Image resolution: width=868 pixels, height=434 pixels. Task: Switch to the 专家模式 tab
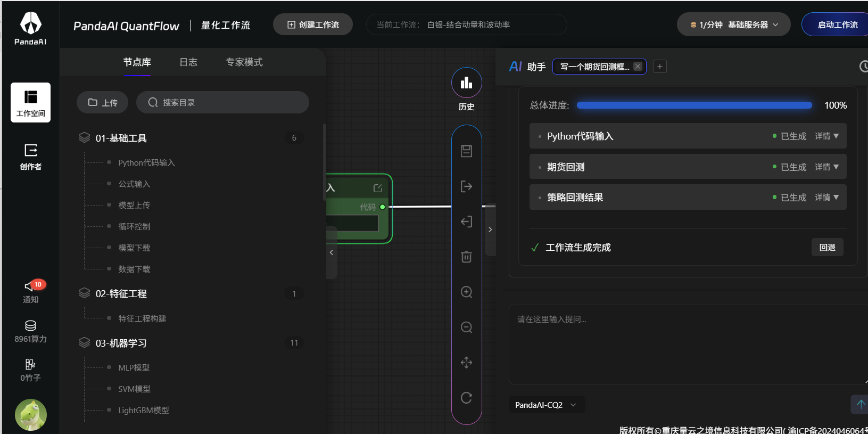click(244, 62)
